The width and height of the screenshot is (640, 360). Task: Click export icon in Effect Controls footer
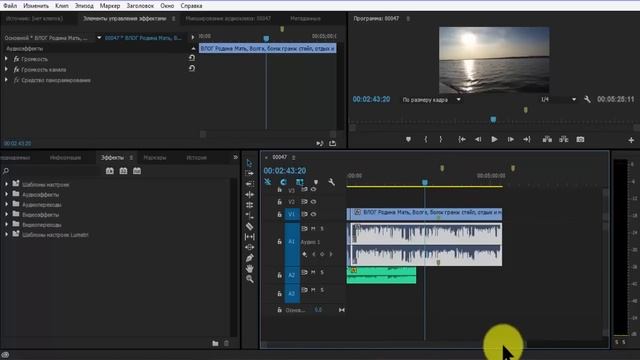(x=333, y=143)
